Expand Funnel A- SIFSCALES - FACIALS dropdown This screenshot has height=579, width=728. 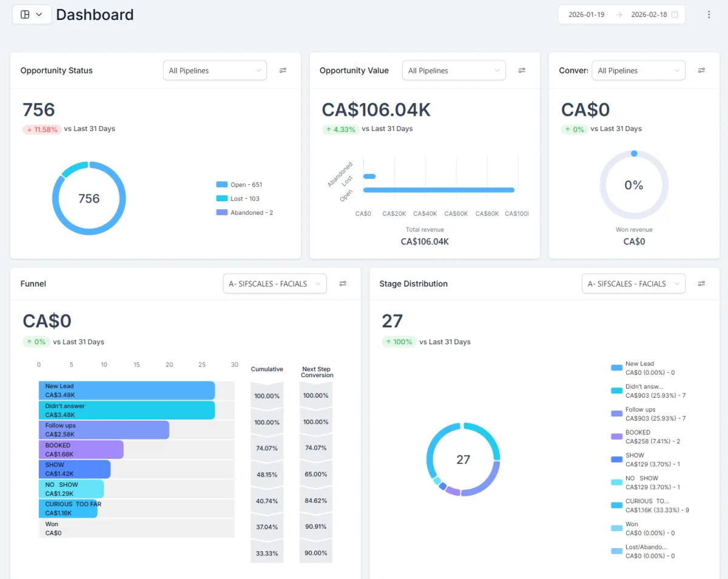(275, 284)
